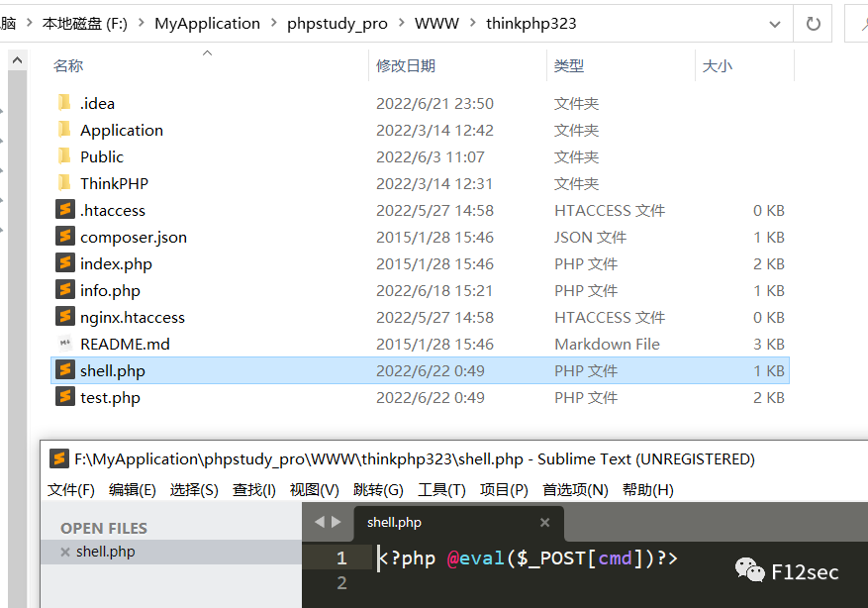Click line number 1 in gutter
Screen dimensions: 868x608
pyautogui.click(x=341, y=557)
